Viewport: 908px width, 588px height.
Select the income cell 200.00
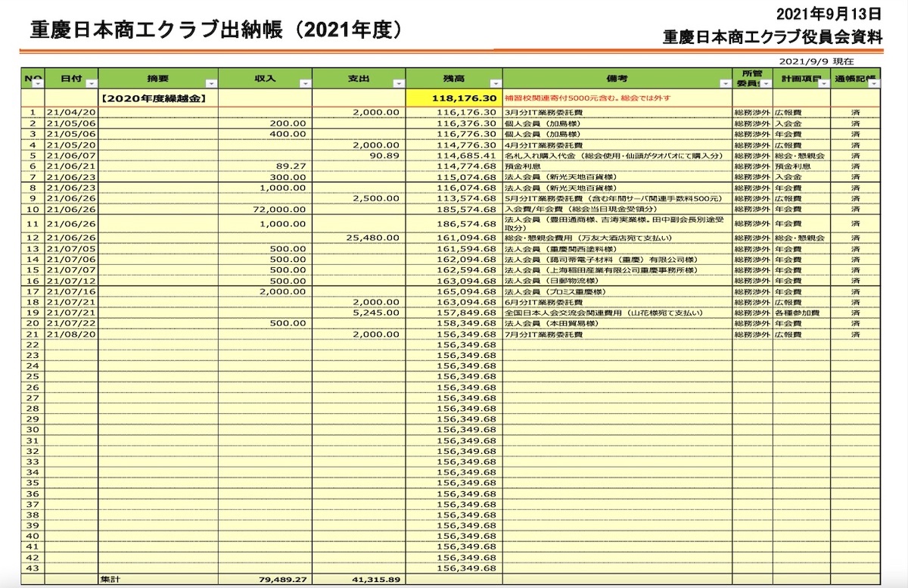click(x=265, y=123)
